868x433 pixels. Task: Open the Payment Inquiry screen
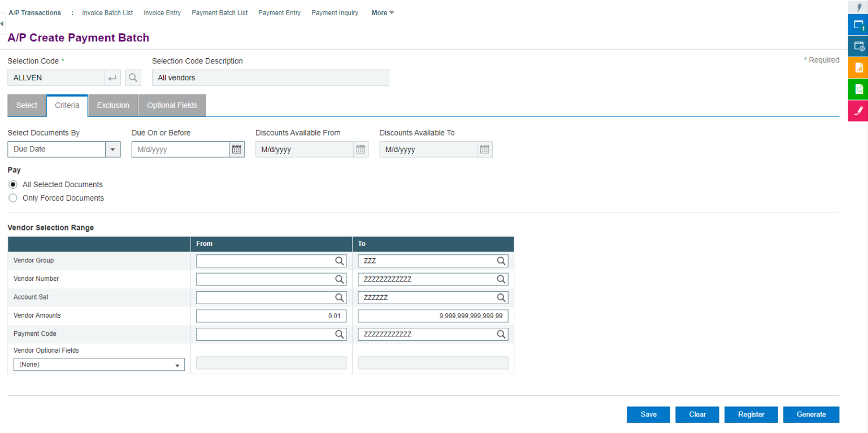click(x=335, y=12)
